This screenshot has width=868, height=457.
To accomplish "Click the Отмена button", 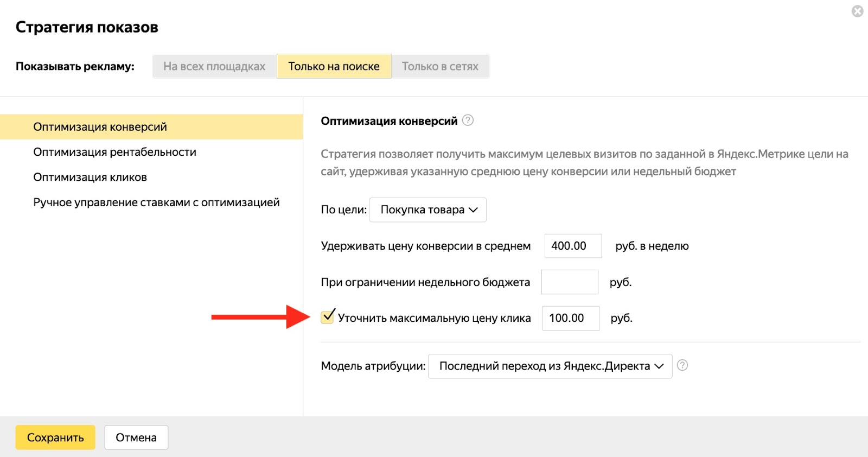I will pyautogui.click(x=136, y=437).
